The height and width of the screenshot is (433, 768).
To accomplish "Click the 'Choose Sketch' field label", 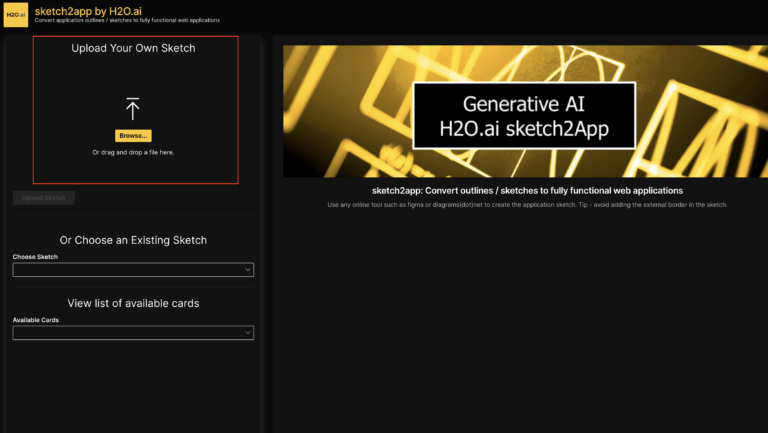I will (x=35, y=257).
